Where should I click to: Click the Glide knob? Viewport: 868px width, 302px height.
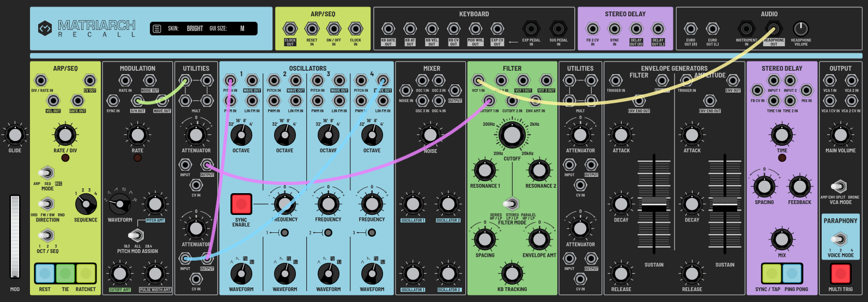click(15, 135)
